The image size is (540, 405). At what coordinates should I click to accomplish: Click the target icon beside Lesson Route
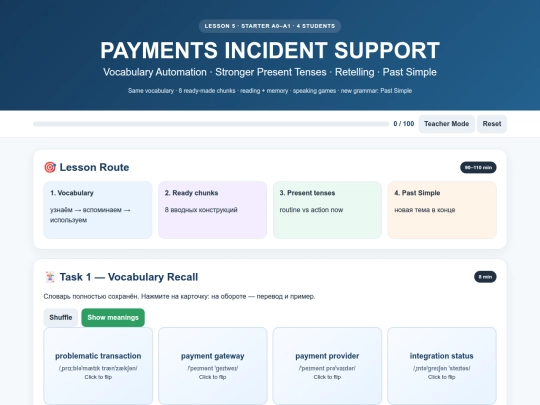click(50, 167)
